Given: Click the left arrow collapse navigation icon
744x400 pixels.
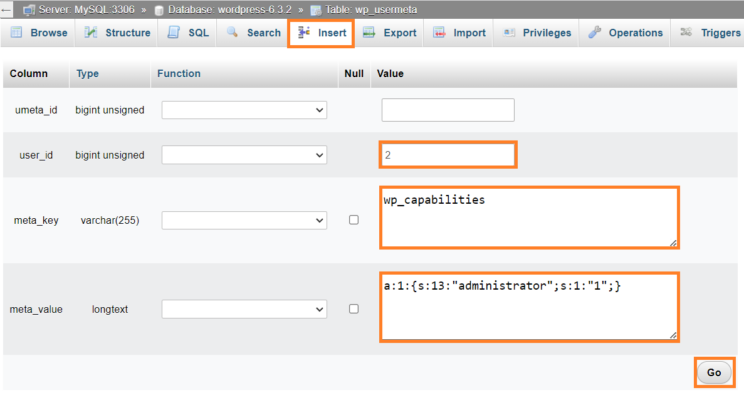Looking at the screenshot, I should [6, 9].
